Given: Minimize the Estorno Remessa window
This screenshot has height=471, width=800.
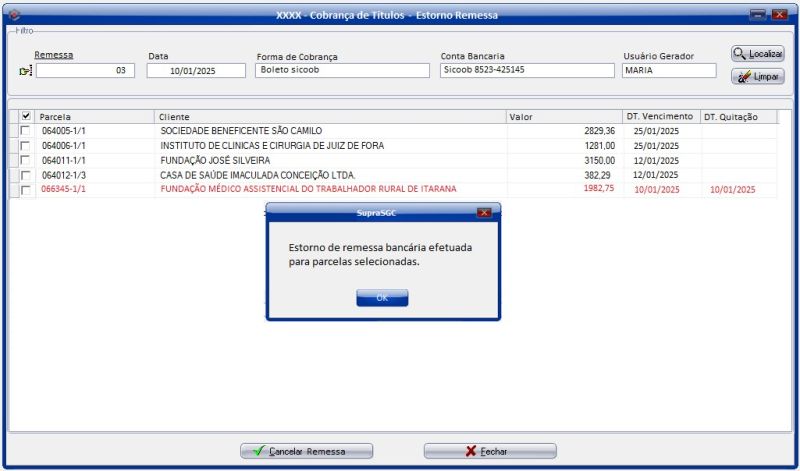Looking at the screenshot, I should tap(758, 15).
